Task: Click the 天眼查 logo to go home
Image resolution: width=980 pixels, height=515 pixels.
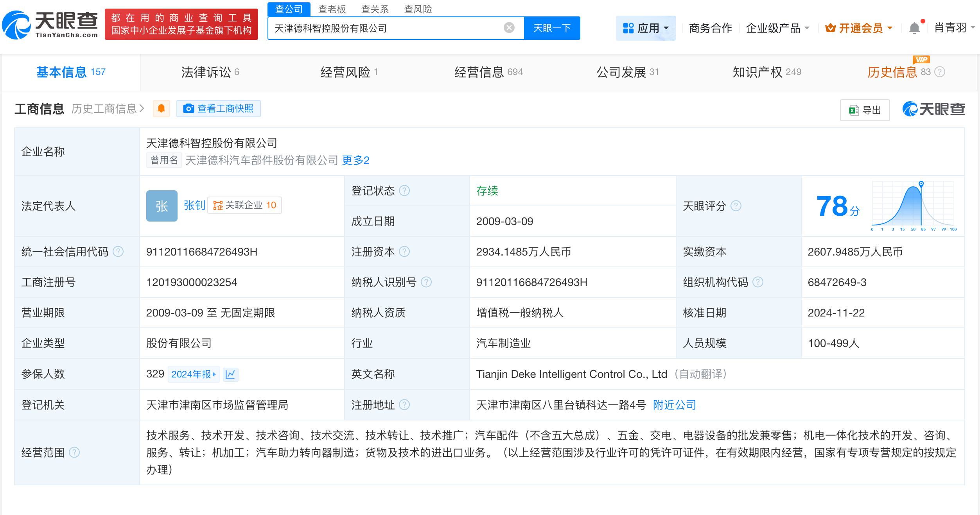Action: click(x=50, y=24)
